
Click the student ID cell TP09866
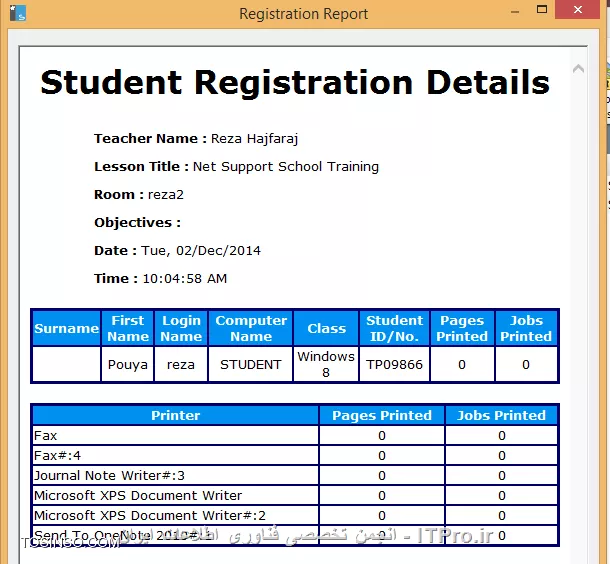click(x=394, y=364)
